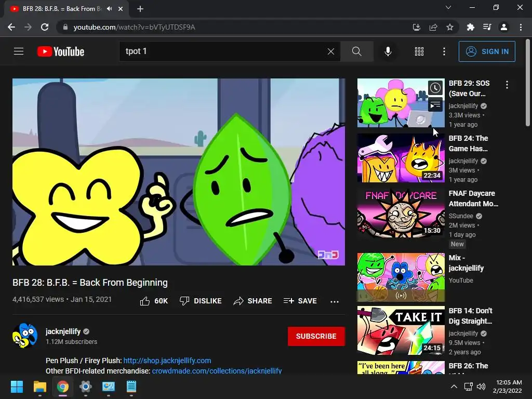Viewport: 532px width, 399px height.
Task: Close the BFB 28 tab
Action: pyautogui.click(x=121, y=9)
